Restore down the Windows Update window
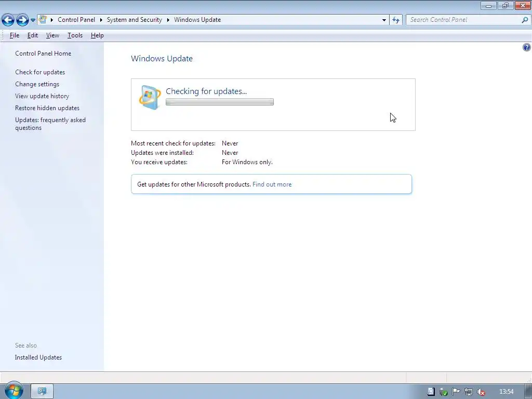Viewport: 532px width, 399px height. [506, 5]
